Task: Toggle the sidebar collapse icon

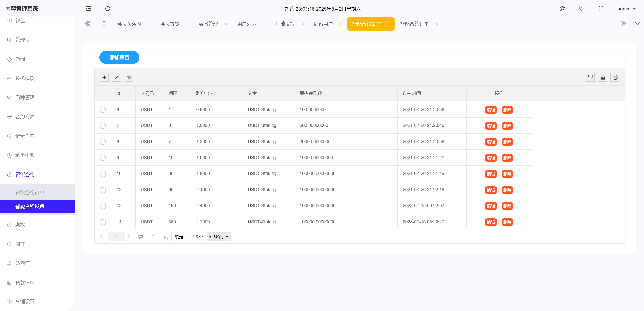Action: click(88, 9)
